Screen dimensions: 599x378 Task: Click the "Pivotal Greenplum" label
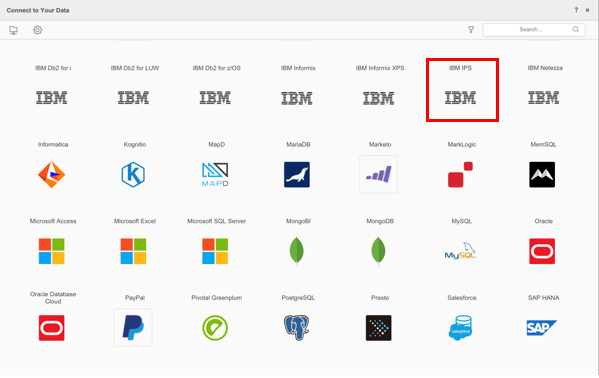217,298
